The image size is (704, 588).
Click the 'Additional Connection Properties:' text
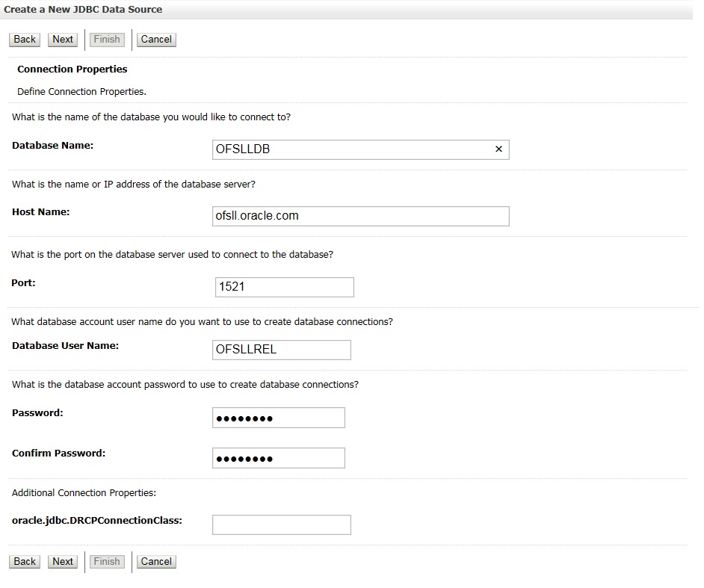pyautogui.click(x=84, y=493)
